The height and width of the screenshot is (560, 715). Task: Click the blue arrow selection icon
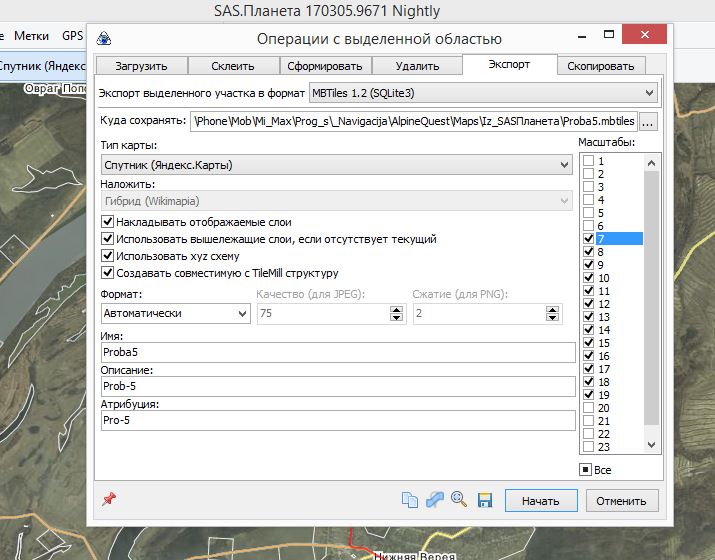(434, 500)
